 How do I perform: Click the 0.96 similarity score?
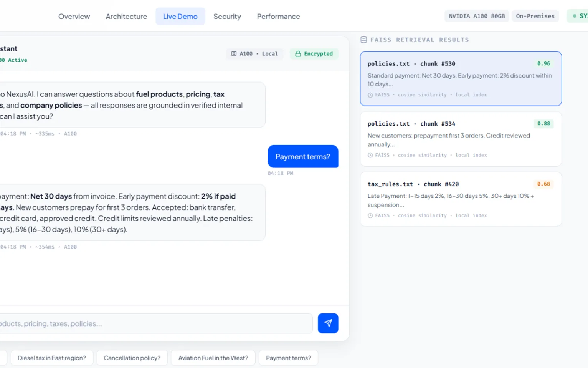click(543, 63)
